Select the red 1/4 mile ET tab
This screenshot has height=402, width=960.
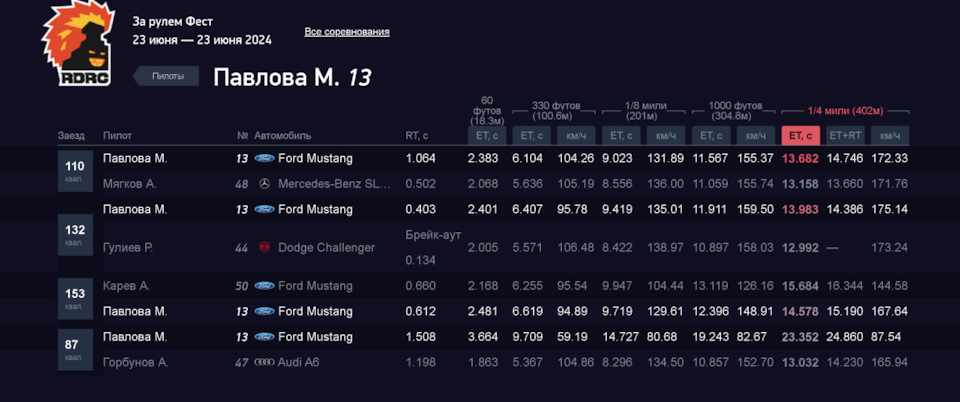800,136
